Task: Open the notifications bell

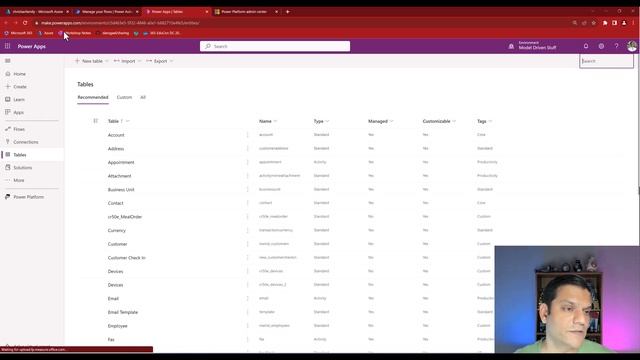Action: pos(586,46)
